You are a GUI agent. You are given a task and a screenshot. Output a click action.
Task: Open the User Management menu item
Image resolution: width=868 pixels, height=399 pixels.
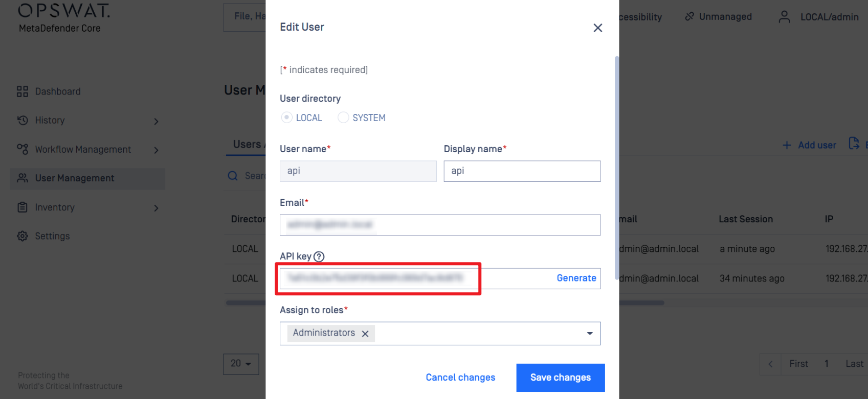[87, 179]
